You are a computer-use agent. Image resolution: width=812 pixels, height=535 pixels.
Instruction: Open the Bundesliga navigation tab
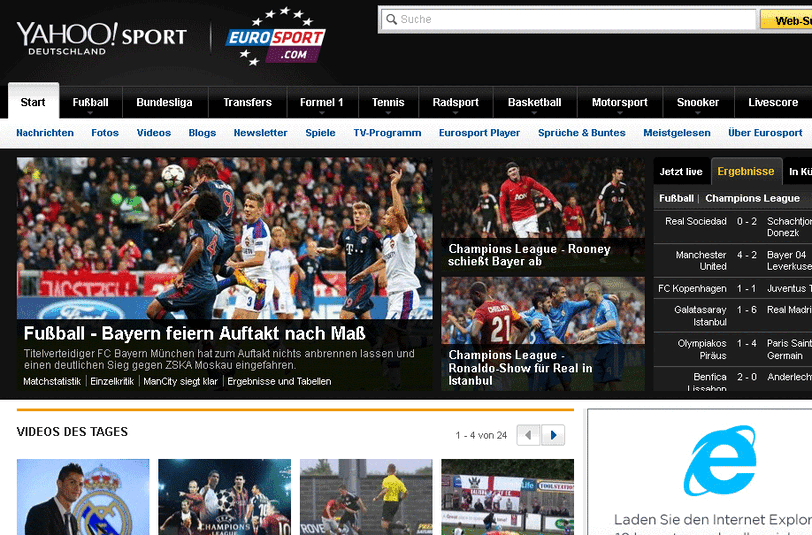tap(165, 103)
